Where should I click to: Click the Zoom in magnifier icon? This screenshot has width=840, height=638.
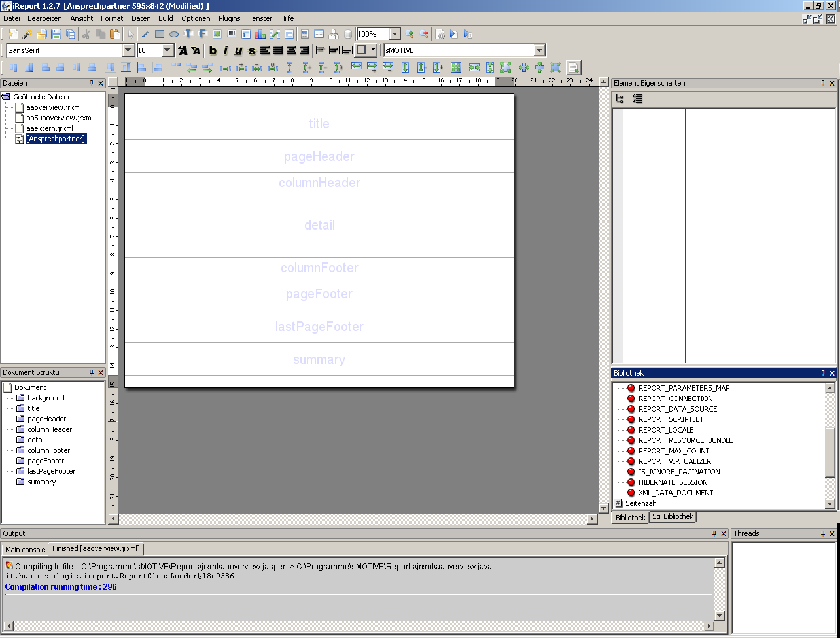pos(410,34)
